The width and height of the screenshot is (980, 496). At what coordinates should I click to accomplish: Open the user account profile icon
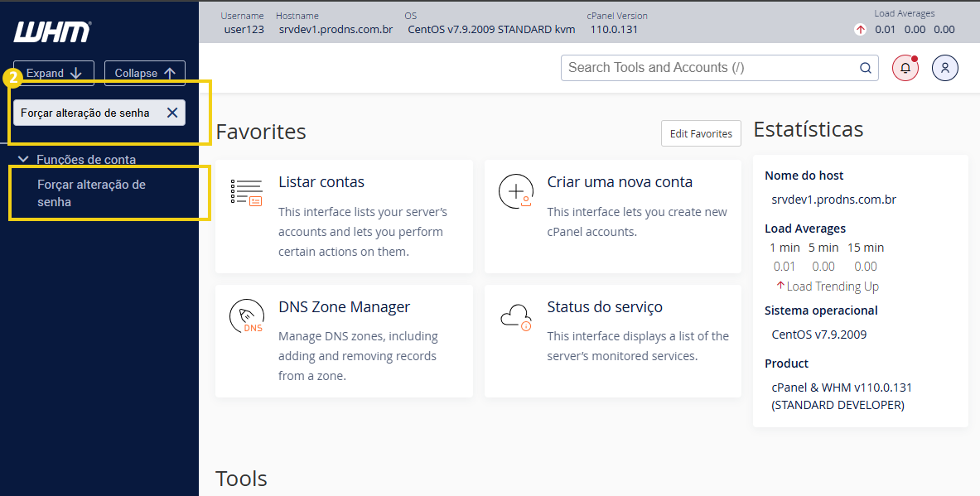click(x=945, y=68)
